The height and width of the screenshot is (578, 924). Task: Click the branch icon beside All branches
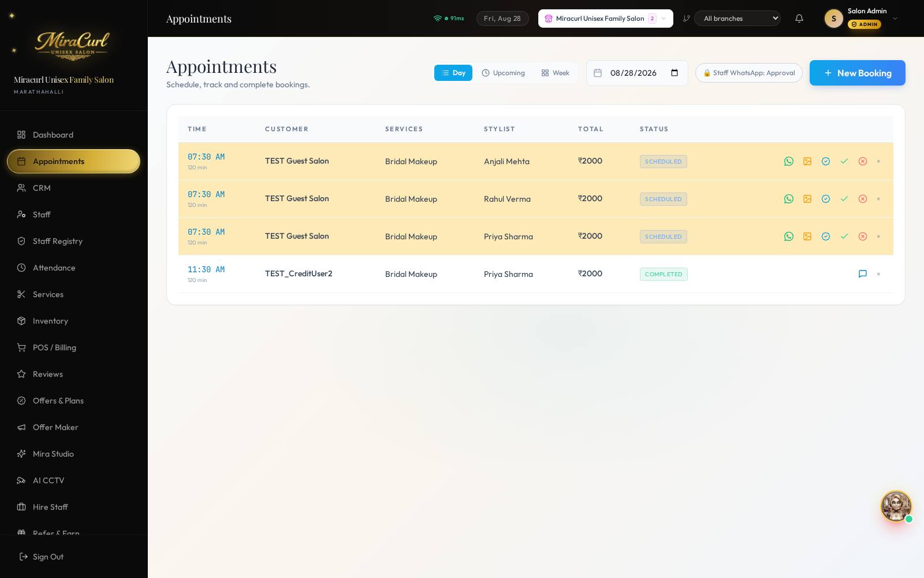tap(687, 18)
